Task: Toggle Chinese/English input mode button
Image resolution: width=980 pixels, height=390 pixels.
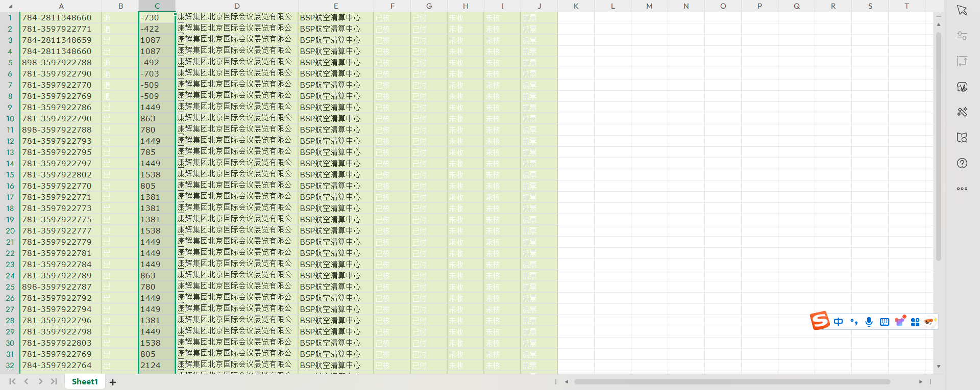Action: tap(838, 322)
